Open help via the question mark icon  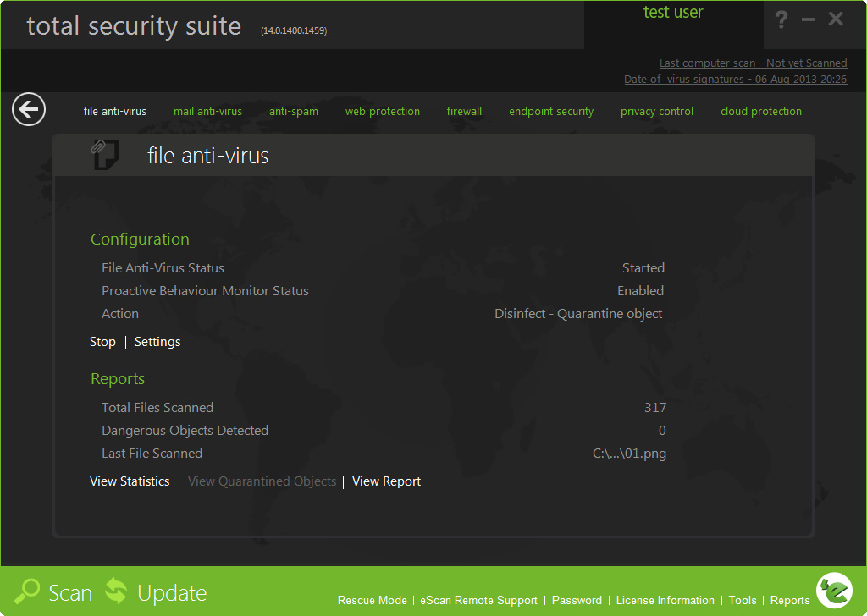[x=781, y=20]
